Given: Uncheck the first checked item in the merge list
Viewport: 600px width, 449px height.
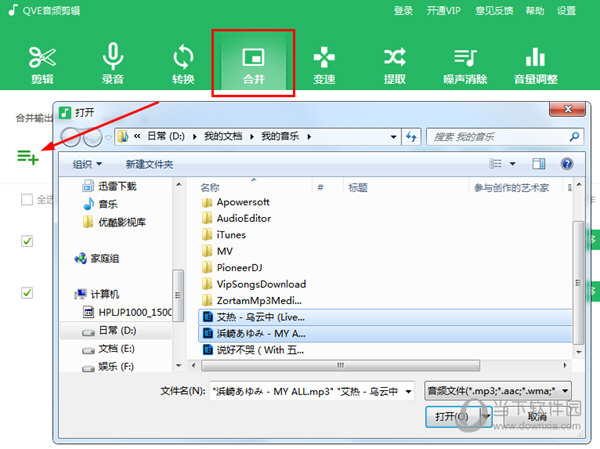Looking at the screenshot, I should pyautogui.click(x=27, y=241).
